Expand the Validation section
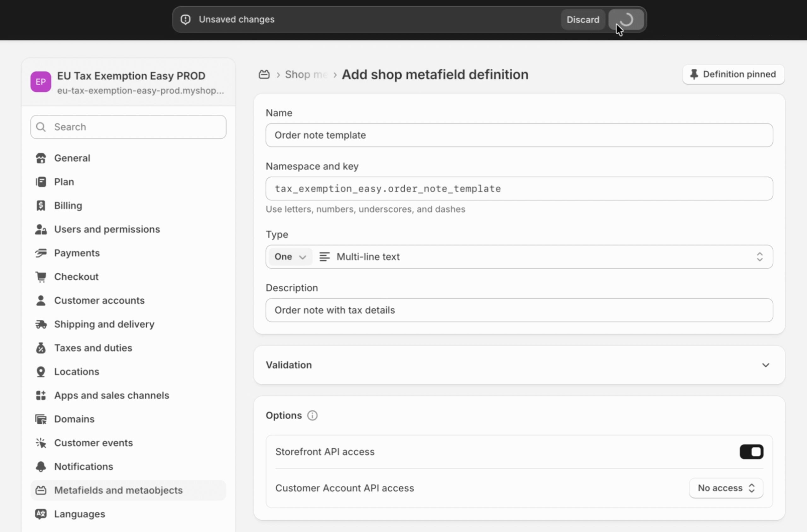The width and height of the screenshot is (807, 532). (x=765, y=365)
